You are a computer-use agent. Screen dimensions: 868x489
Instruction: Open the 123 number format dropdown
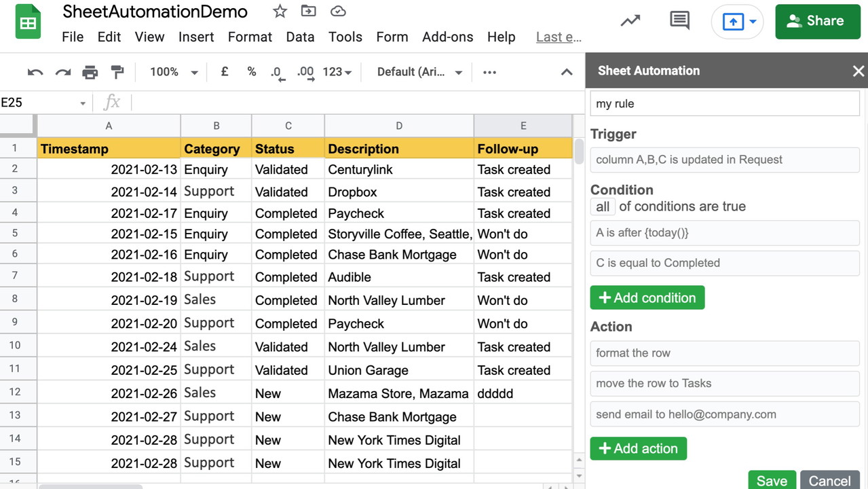pyautogui.click(x=337, y=72)
